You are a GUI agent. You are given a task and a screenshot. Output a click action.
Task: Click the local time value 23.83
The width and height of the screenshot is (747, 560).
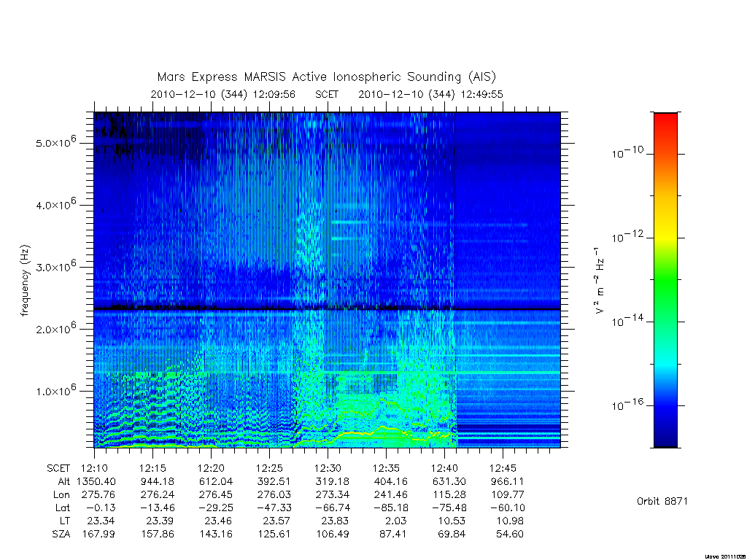point(334,521)
